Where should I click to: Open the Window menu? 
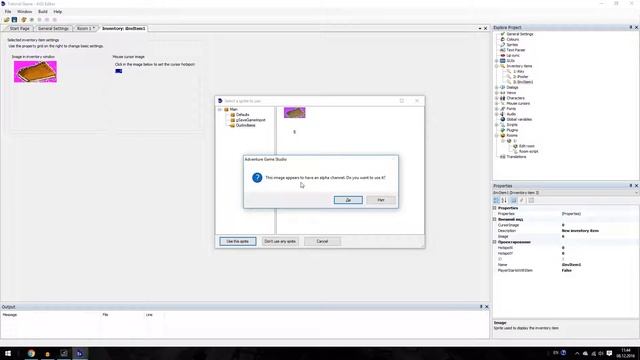pyautogui.click(x=24, y=11)
